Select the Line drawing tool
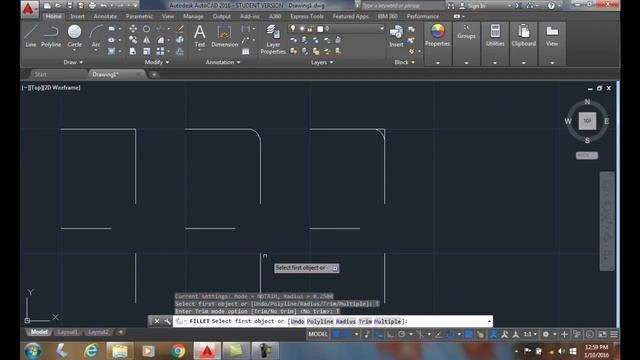The image size is (640, 360). tap(31, 36)
